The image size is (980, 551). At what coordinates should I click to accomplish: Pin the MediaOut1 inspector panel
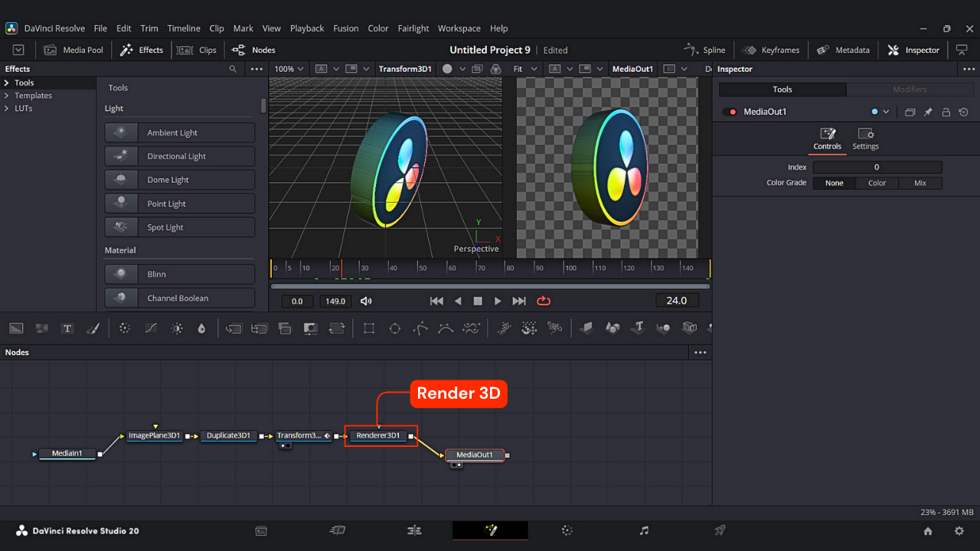pos(928,112)
